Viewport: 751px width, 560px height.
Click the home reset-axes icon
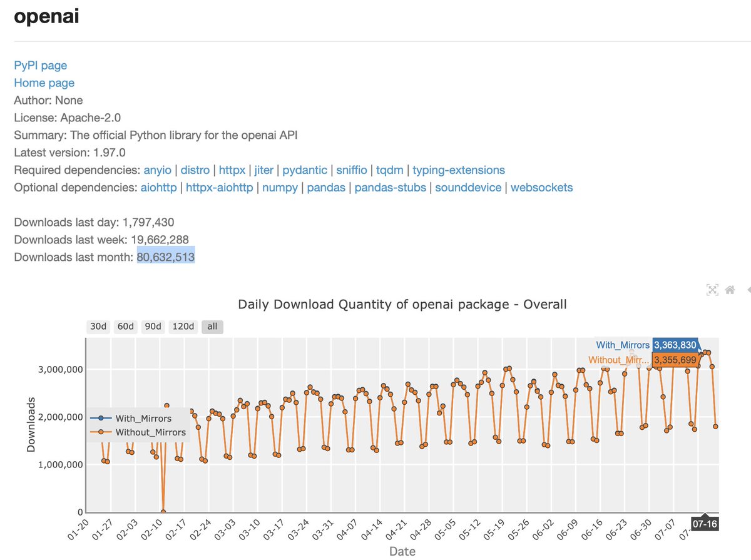point(729,290)
